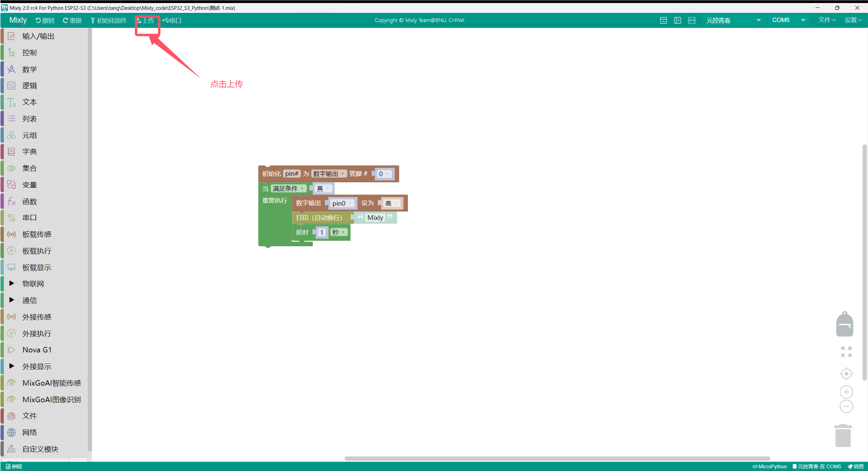Click the 重做 redo icon
The height and width of the screenshot is (471, 868).
coord(66,20)
